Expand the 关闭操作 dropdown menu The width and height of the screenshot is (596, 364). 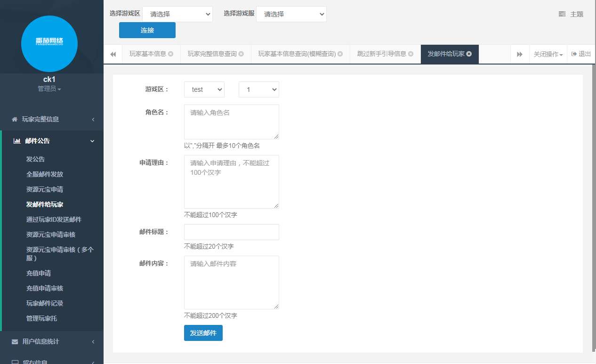pyautogui.click(x=548, y=54)
